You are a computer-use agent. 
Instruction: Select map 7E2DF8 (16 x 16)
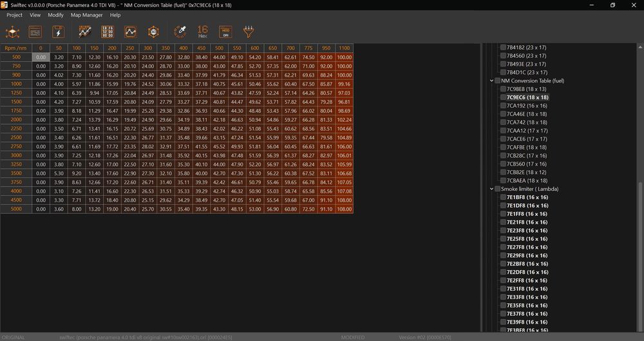tap(527, 272)
